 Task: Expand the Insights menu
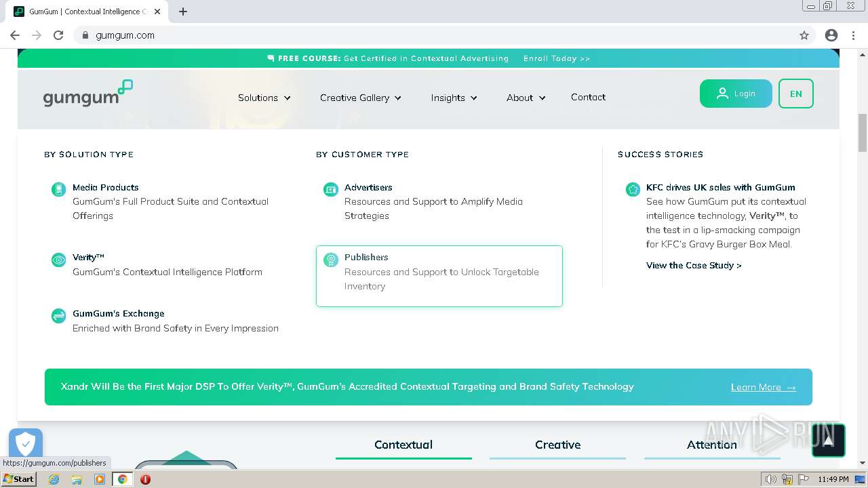[x=454, y=98]
